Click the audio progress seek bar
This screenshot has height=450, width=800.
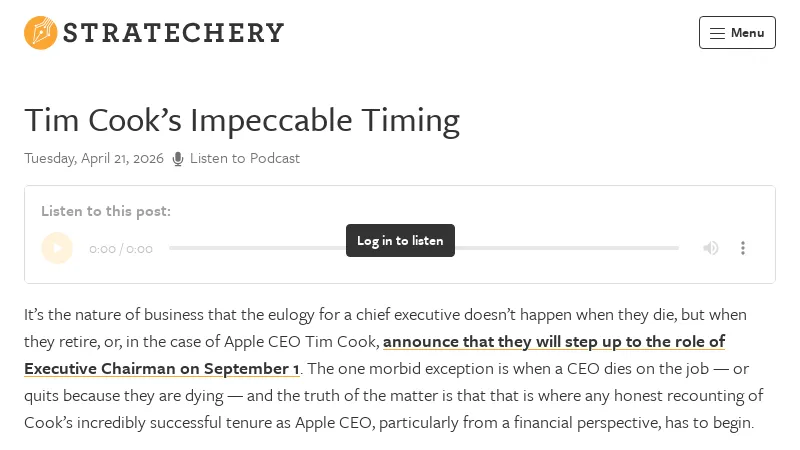coord(560,248)
